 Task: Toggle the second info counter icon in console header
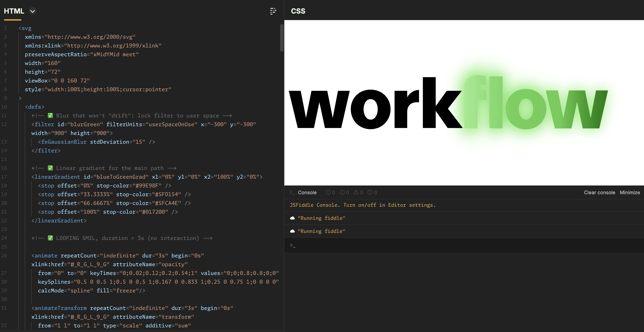pyautogui.click(x=342, y=192)
